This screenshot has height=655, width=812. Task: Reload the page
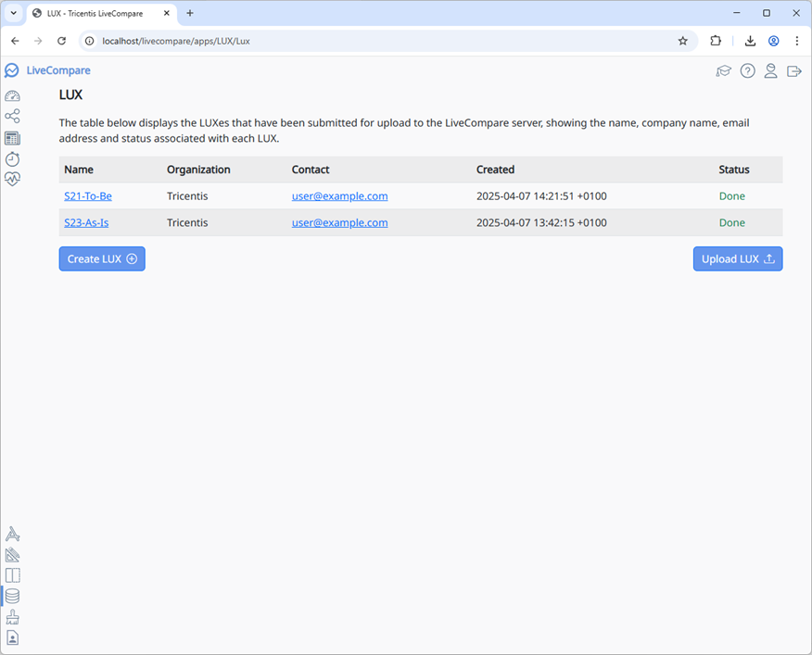click(61, 41)
